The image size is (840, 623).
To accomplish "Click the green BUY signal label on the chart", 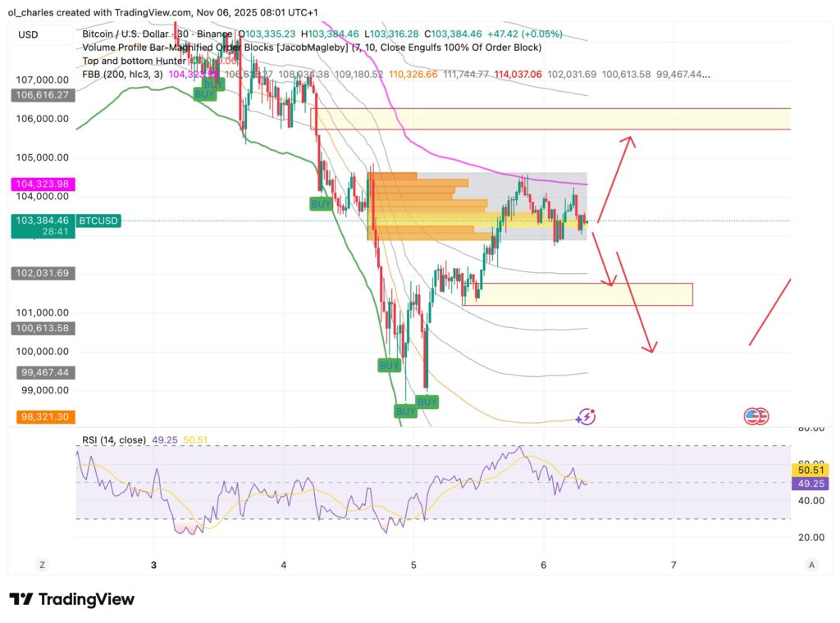I will click(x=320, y=204).
